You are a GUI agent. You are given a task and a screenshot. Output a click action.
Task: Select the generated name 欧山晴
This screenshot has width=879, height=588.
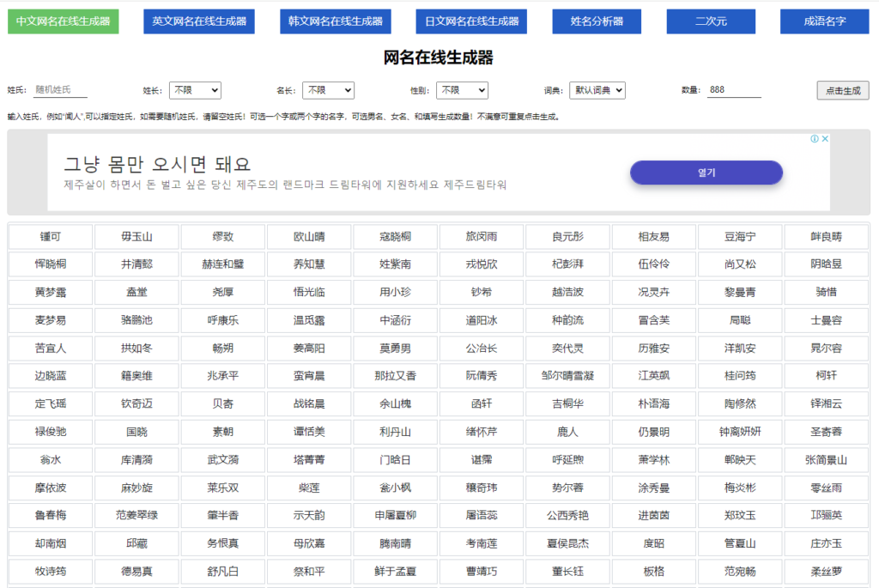pyautogui.click(x=309, y=237)
